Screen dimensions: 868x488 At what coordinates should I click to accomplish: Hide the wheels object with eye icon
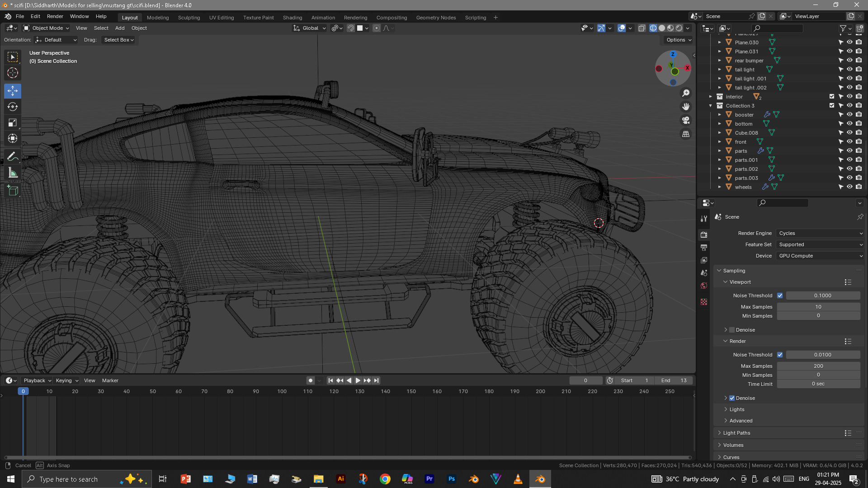pos(850,187)
